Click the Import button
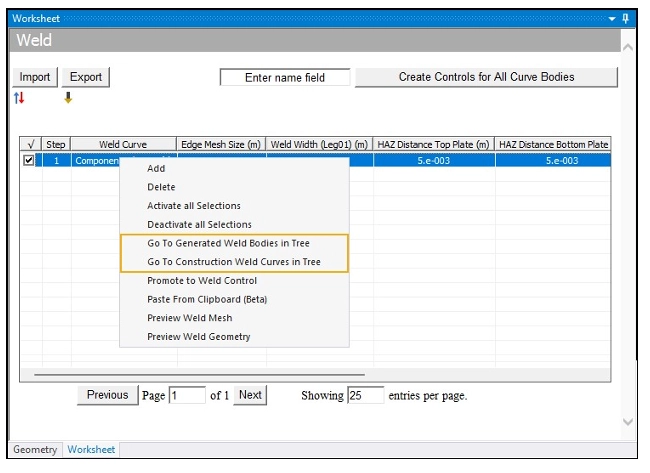The height and width of the screenshot is (473, 650). [x=35, y=77]
